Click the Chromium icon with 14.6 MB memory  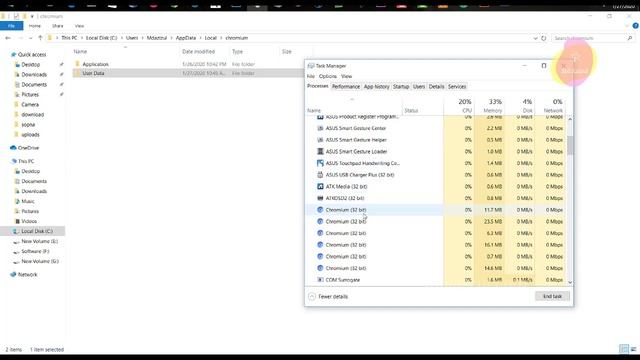[x=320, y=268]
